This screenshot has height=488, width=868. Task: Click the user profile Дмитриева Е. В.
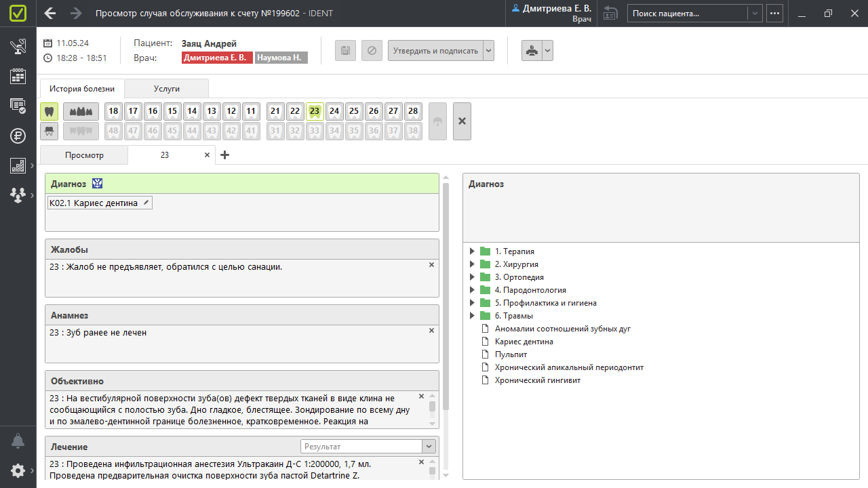pos(552,14)
